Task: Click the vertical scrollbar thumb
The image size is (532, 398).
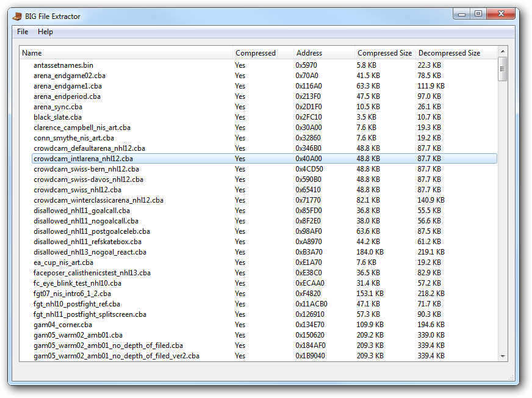Action: coord(503,69)
